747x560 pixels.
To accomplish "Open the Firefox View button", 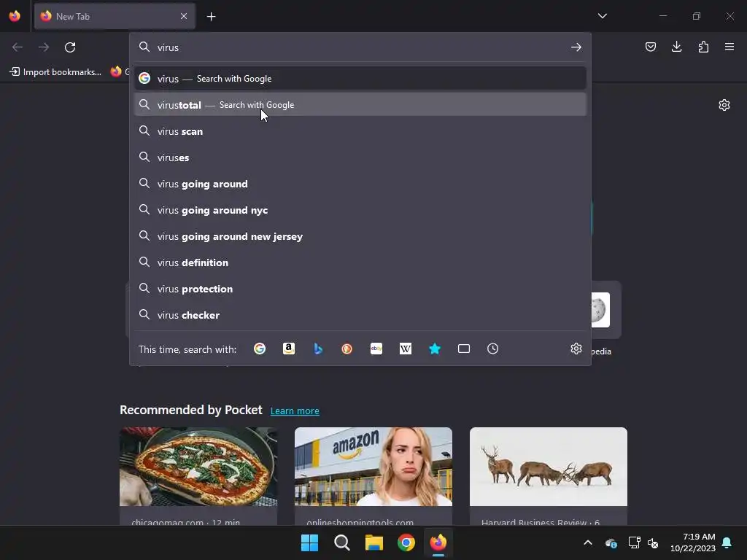I will point(15,16).
